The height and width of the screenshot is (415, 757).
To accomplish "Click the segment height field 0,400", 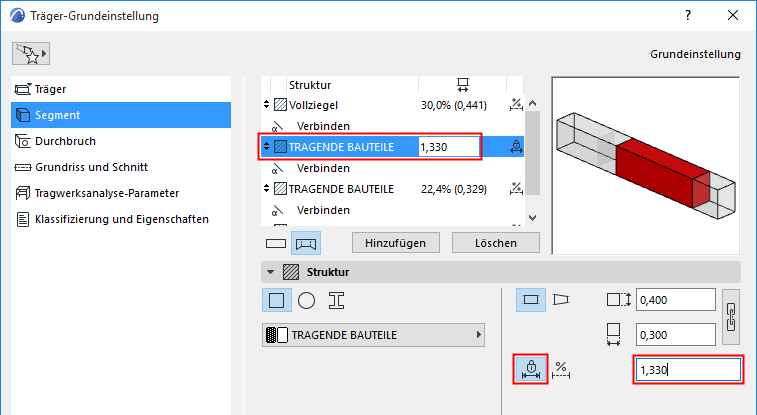I will [676, 300].
